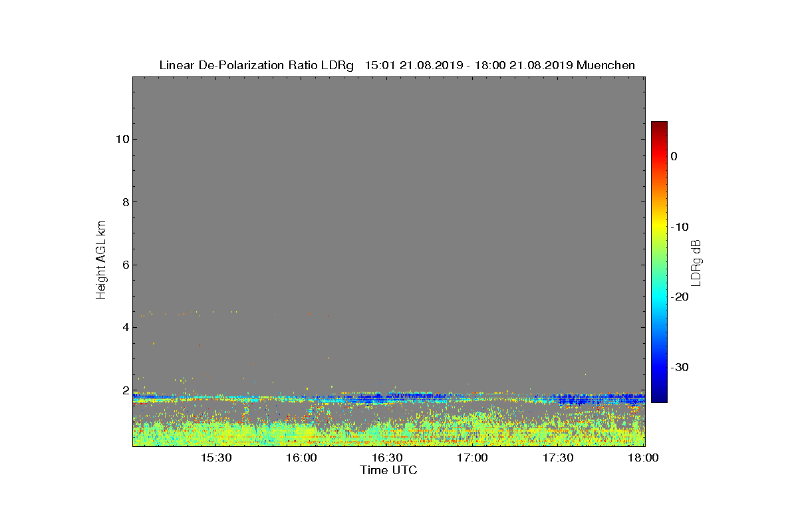Click the 'Muenchen' station name in title
The image size is (798, 532).
click(606, 65)
